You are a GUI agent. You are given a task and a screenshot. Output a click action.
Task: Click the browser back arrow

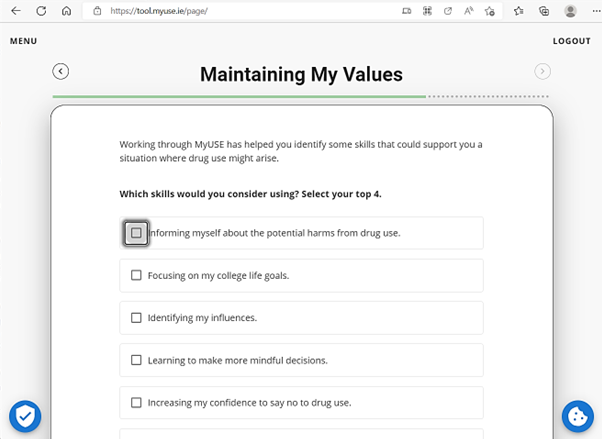click(x=15, y=11)
